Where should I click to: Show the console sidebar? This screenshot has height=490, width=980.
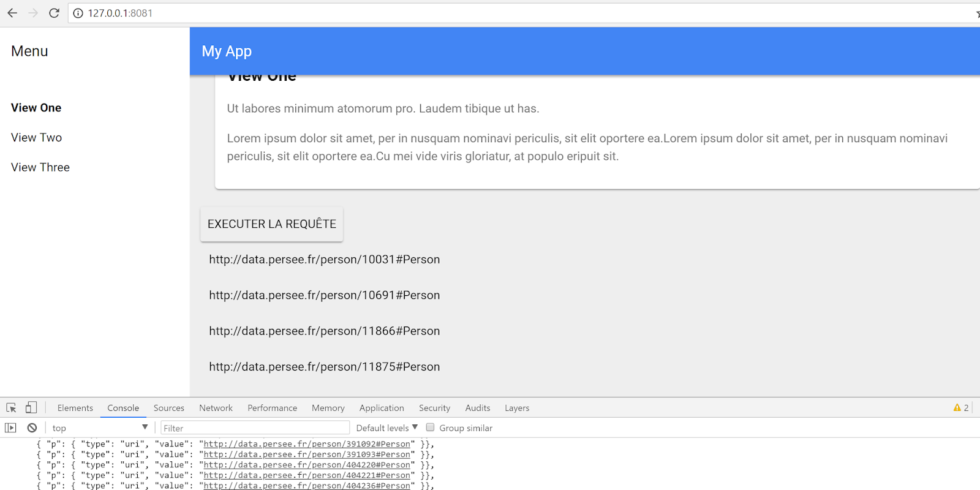10,428
